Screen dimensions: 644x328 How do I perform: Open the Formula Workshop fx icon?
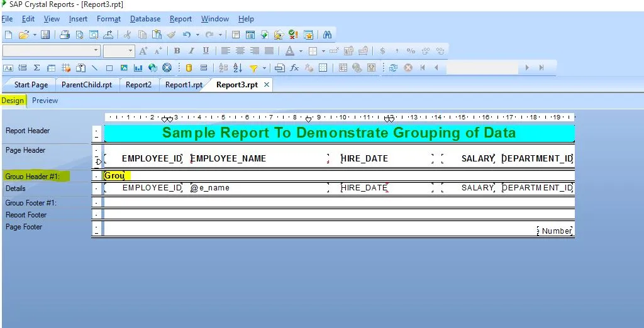(x=294, y=68)
